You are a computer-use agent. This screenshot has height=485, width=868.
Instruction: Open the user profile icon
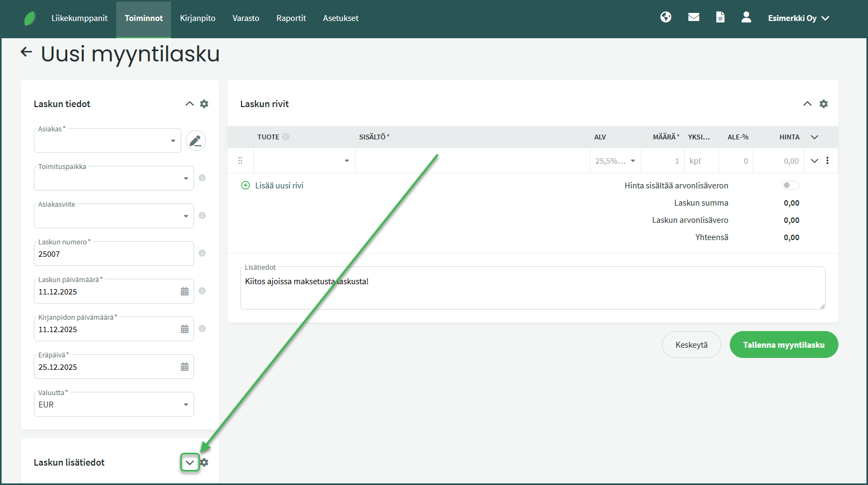coord(746,17)
